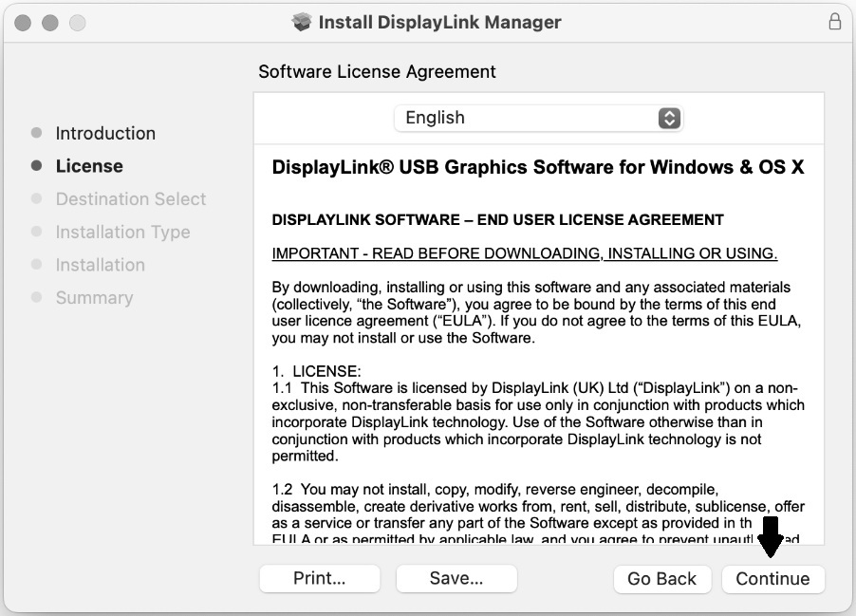Click the paragraph starting 'By downloading, installing'

536,312
